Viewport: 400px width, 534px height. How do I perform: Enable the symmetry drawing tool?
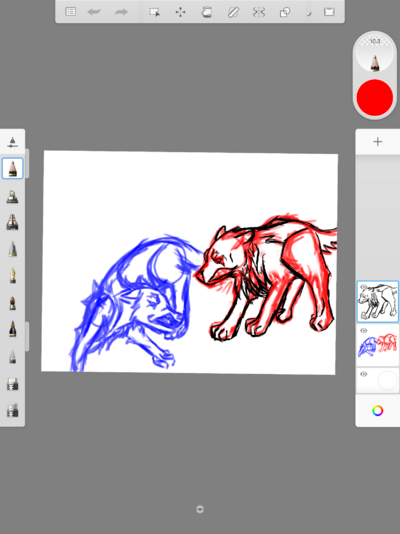pyautogui.click(x=259, y=12)
